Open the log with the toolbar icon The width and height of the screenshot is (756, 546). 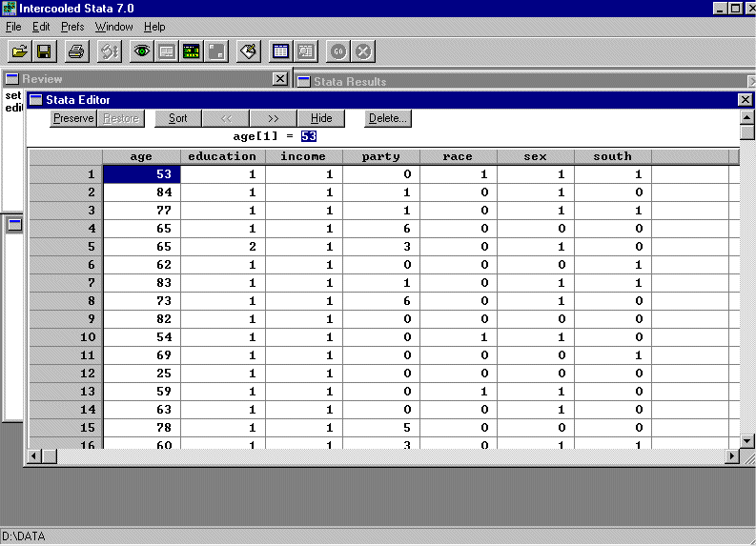pyautogui.click(x=109, y=51)
